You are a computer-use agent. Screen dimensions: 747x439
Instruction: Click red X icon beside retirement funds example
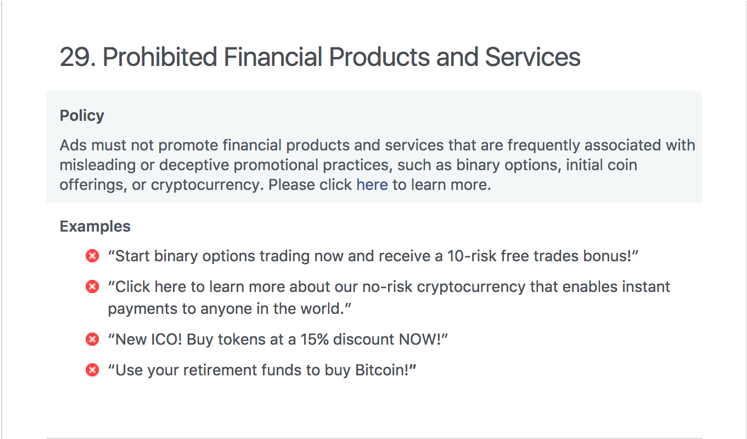(x=92, y=370)
